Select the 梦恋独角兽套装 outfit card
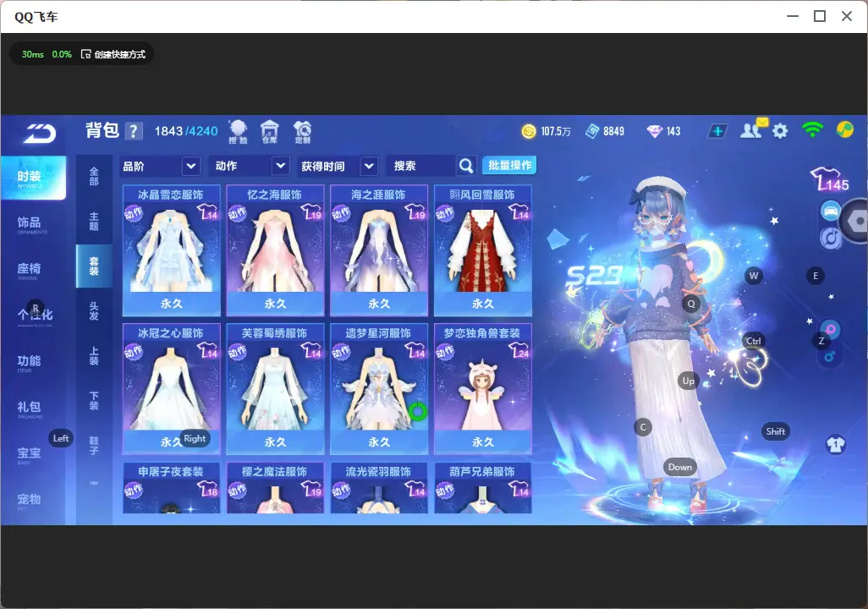Screen dimensions: 868x609 (483, 388)
